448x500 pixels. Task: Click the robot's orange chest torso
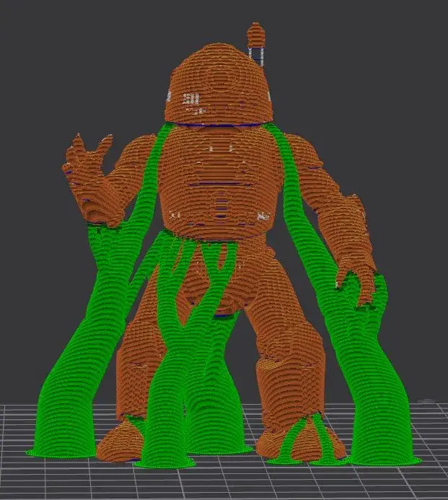(219, 182)
